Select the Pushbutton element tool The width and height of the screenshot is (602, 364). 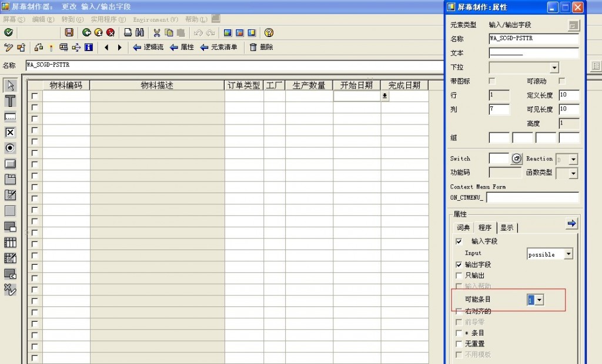pos(10,164)
